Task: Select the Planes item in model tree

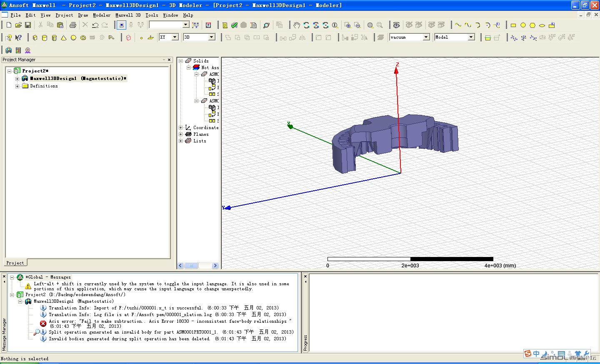Action: (201, 134)
